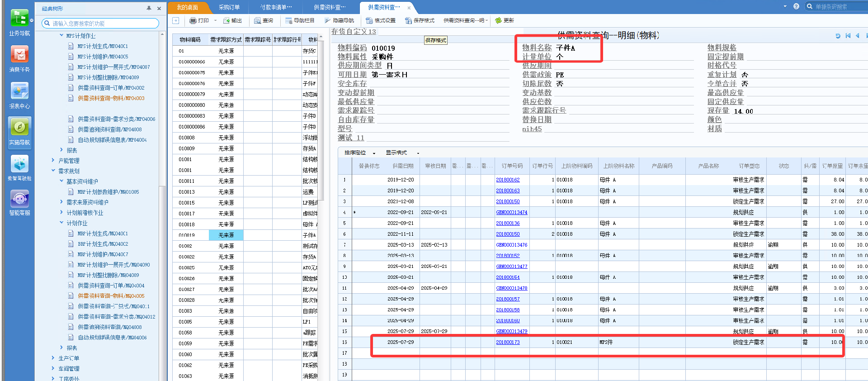Click the 供需日期 column header
This screenshot has height=381, width=868.
point(403,166)
